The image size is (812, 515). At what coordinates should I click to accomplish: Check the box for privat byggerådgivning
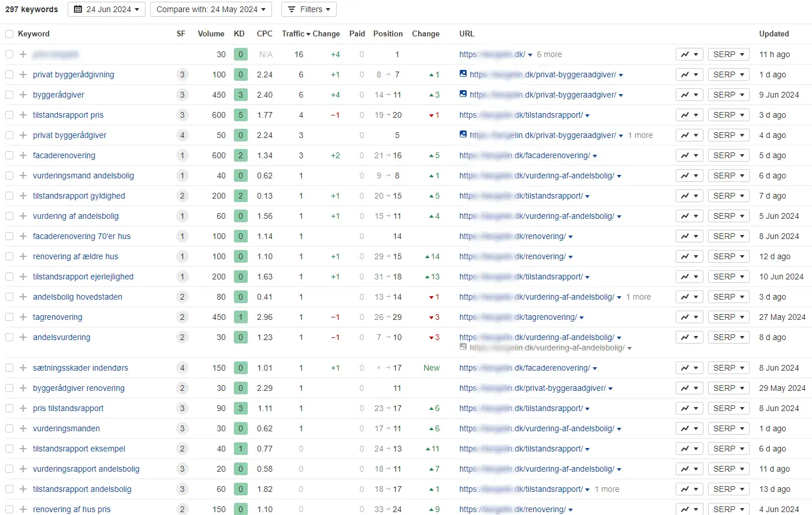click(9, 74)
